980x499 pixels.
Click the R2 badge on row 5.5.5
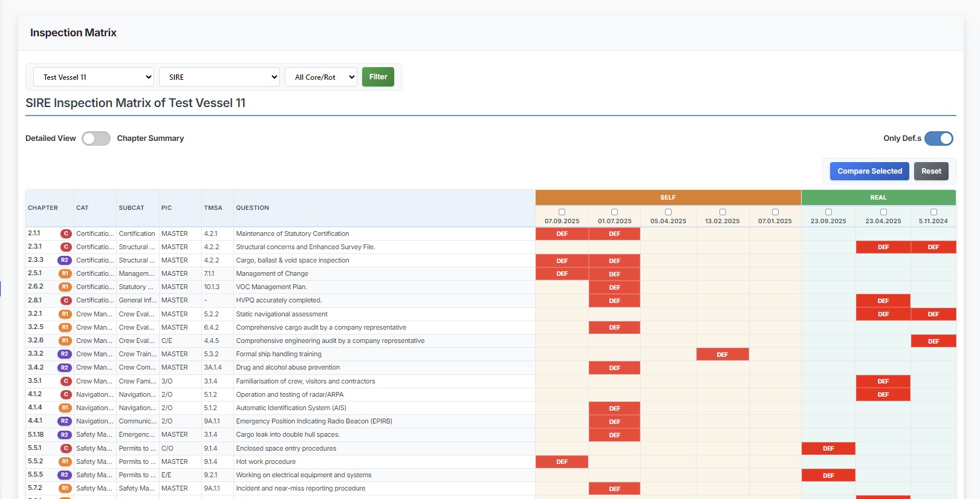tap(64, 475)
